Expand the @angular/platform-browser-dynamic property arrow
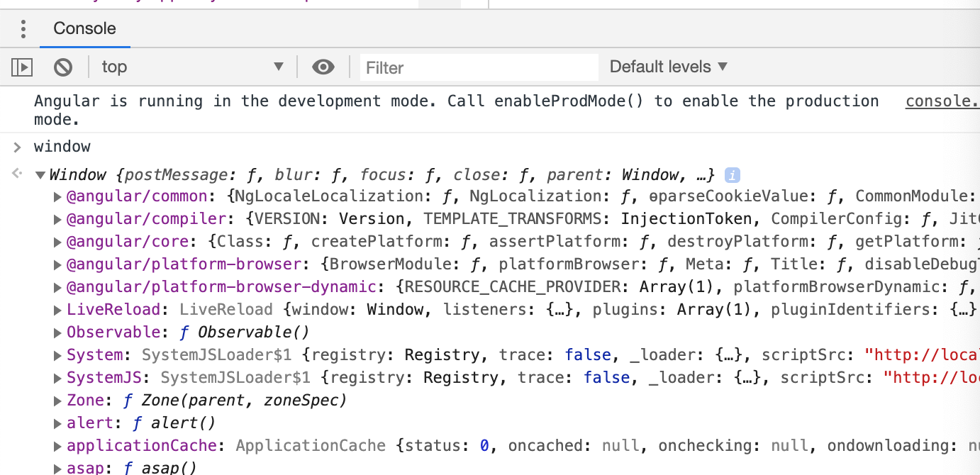Screen dimensions: 980x475 58,287
